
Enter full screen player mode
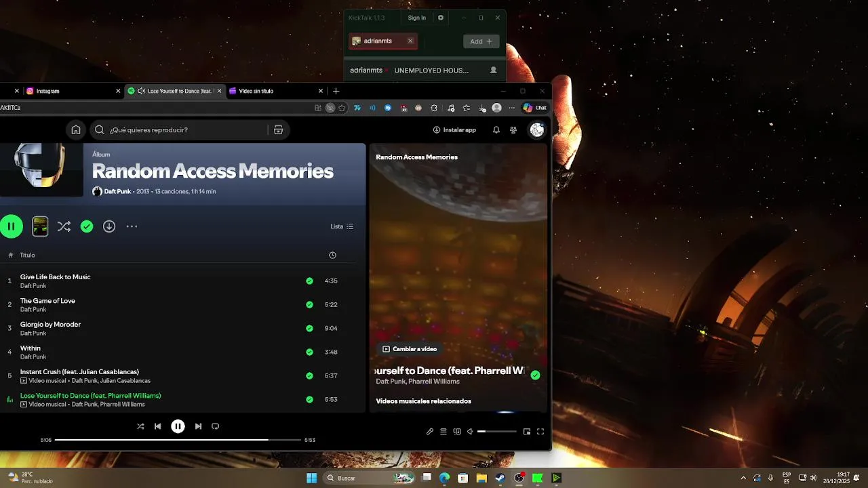[x=540, y=432]
